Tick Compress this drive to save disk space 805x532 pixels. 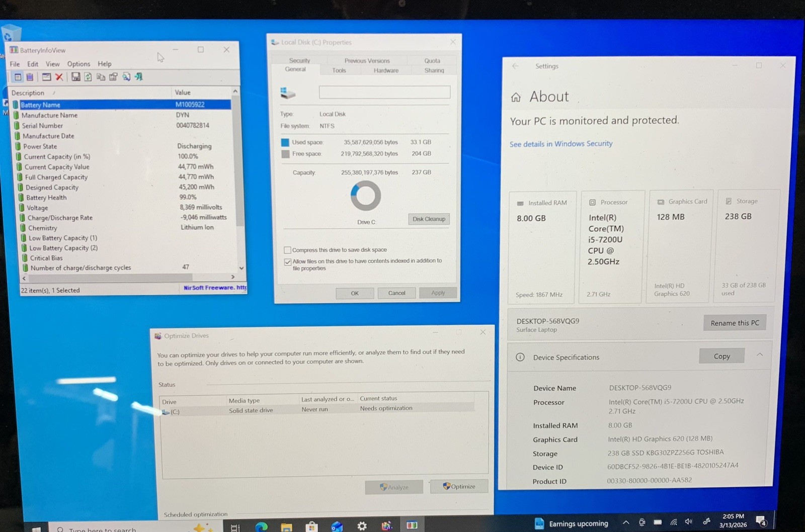click(x=287, y=250)
